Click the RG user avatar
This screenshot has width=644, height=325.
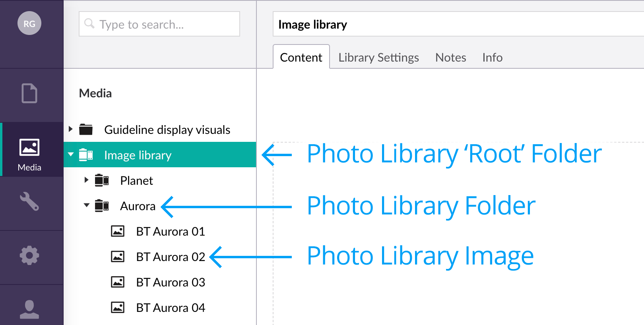[29, 23]
